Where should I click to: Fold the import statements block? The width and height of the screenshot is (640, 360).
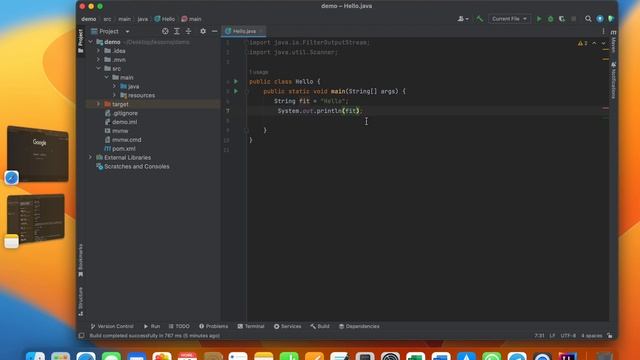[x=246, y=42]
